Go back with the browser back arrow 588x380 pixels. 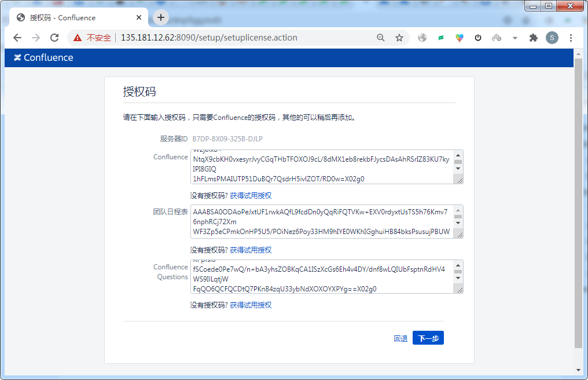coord(17,38)
